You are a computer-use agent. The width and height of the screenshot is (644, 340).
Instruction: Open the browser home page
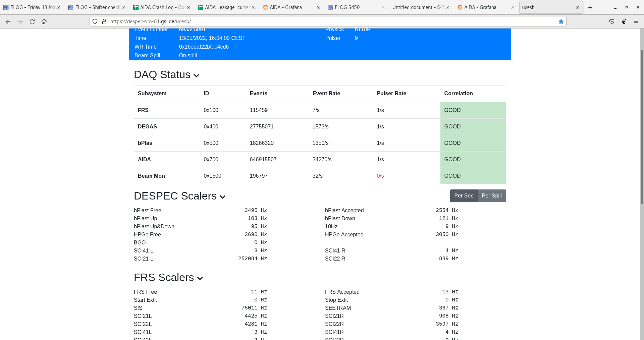44,21
